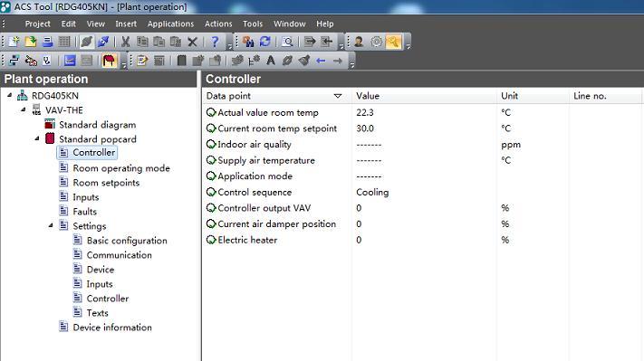
Task: Click the export arrow icon in toolbar
Action: [x=310, y=42]
